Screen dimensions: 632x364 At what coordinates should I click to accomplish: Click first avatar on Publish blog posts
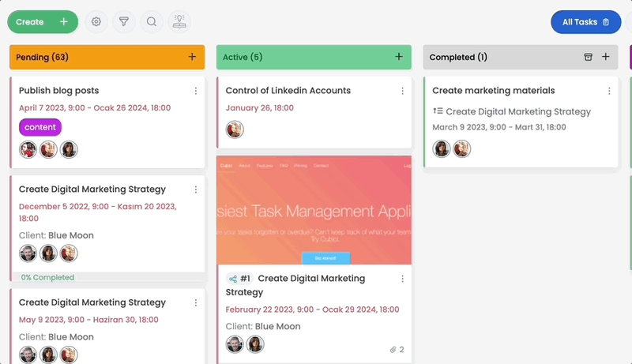[28, 150]
